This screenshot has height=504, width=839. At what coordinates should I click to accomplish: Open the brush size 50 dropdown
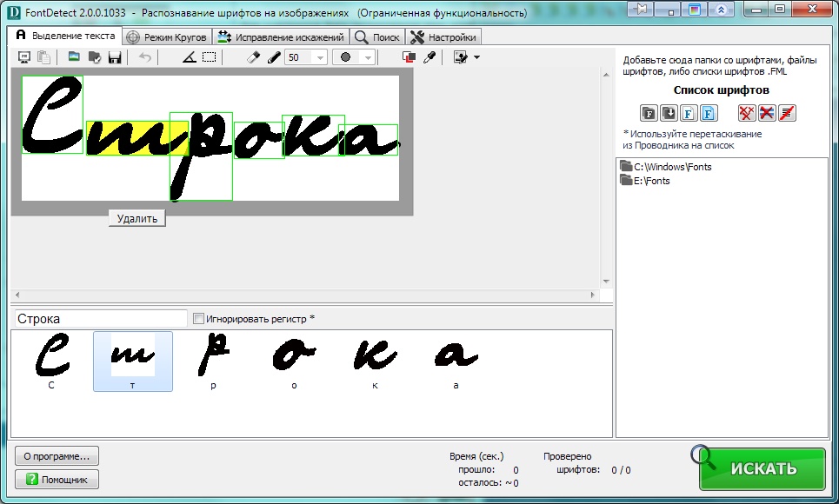[319, 57]
